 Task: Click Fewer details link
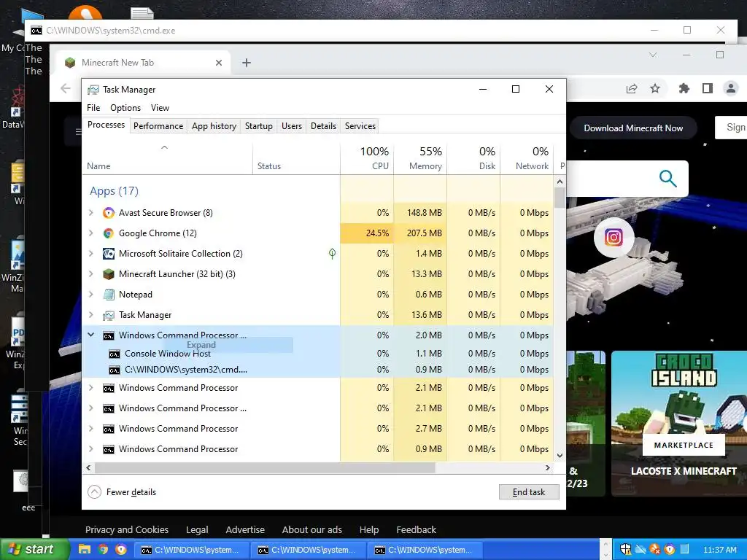(131, 492)
